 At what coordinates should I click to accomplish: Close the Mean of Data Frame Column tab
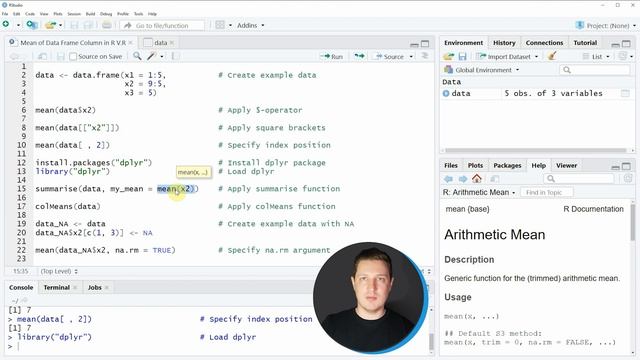(x=131, y=42)
